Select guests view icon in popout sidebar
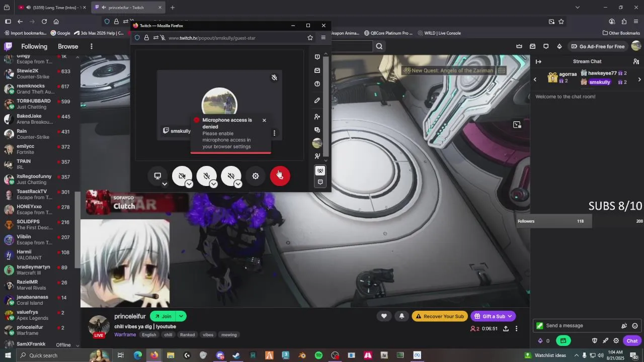 click(320, 171)
